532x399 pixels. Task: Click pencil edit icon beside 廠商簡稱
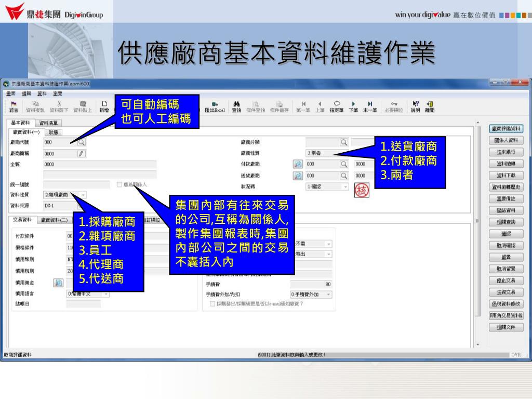[x=82, y=154]
